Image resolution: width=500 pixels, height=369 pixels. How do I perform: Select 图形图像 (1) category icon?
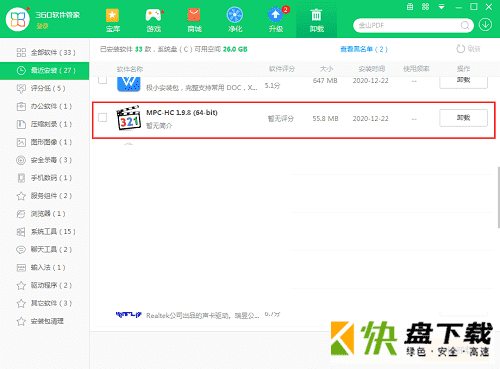pos(21,142)
